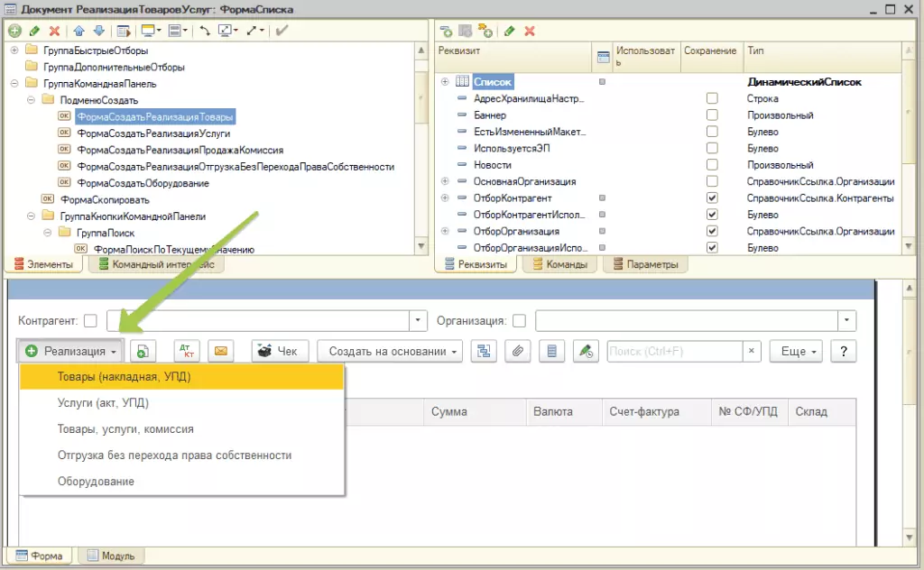Expand the ГруппаБыстрыеОтборы tree node
Viewport: 924px width, 570px height.
pos(14,51)
